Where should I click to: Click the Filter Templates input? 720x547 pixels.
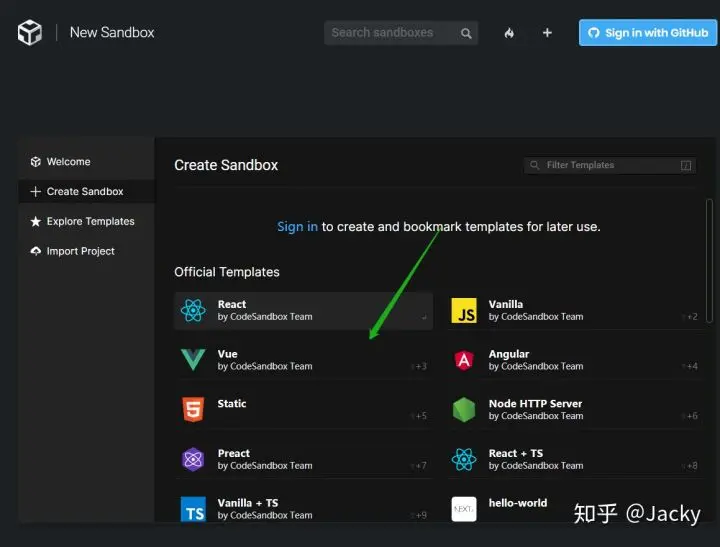607,165
